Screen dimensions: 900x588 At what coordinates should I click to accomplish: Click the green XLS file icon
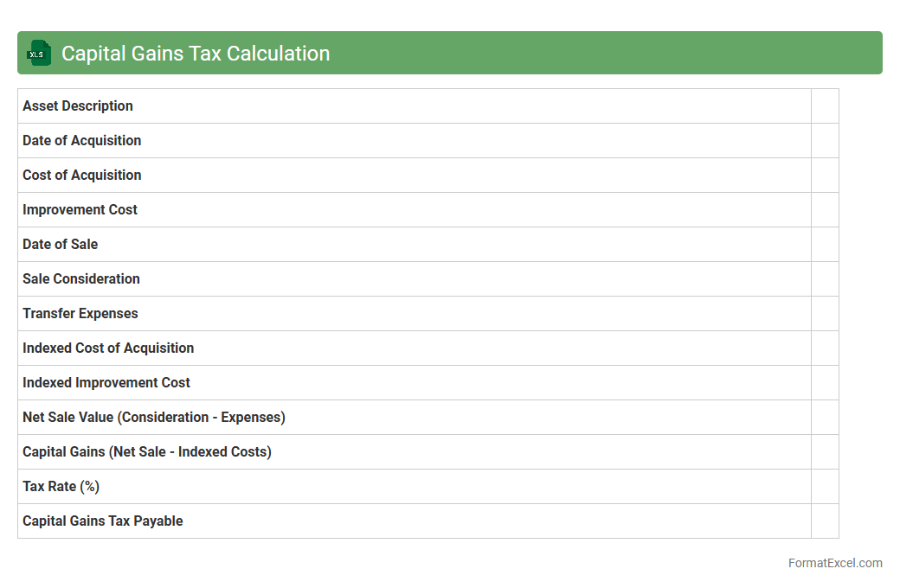point(39,54)
